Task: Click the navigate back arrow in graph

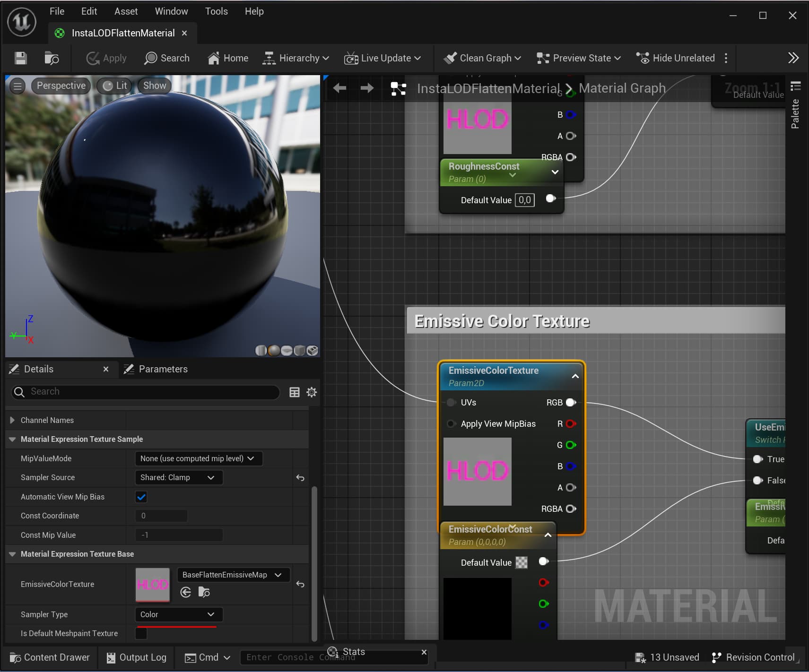Action: click(339, 88)
